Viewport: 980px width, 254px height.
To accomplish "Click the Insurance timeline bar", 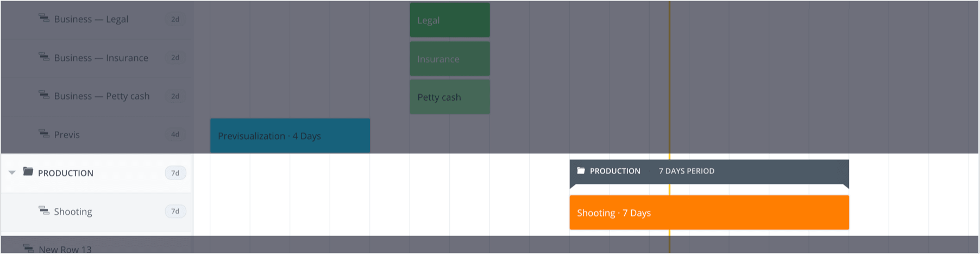I will [x=450, y=59].
